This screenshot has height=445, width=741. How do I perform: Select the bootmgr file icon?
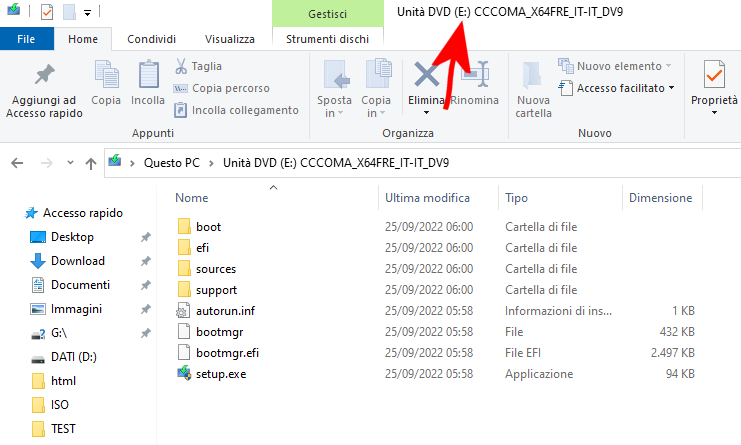(184, 332)
